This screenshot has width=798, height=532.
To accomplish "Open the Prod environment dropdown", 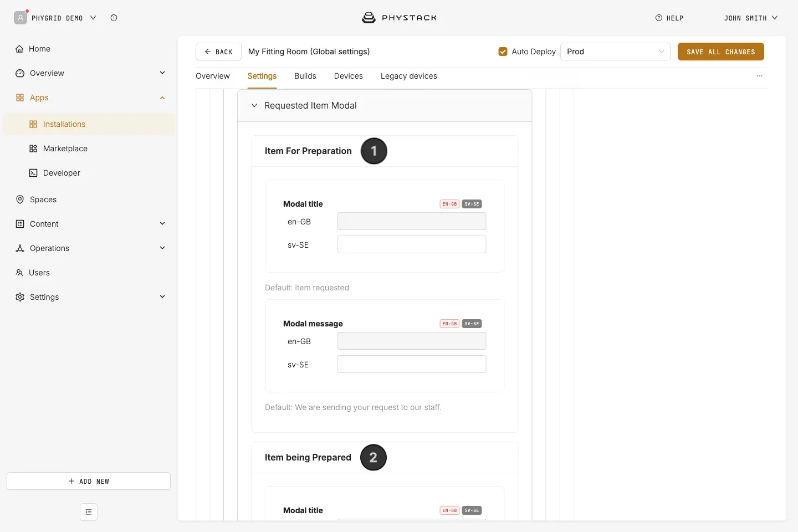I will pyautogui.click(x=616, y=52).
